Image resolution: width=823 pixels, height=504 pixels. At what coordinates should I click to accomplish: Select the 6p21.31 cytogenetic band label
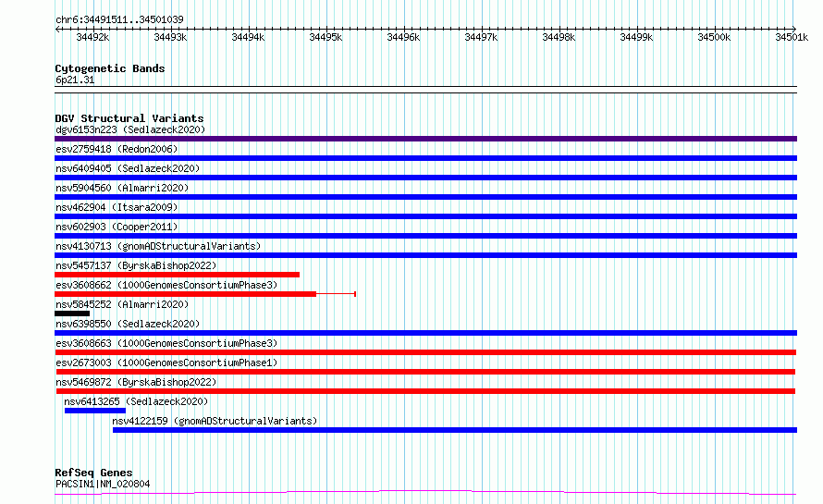pyautogui.click(x=75, y=80)
